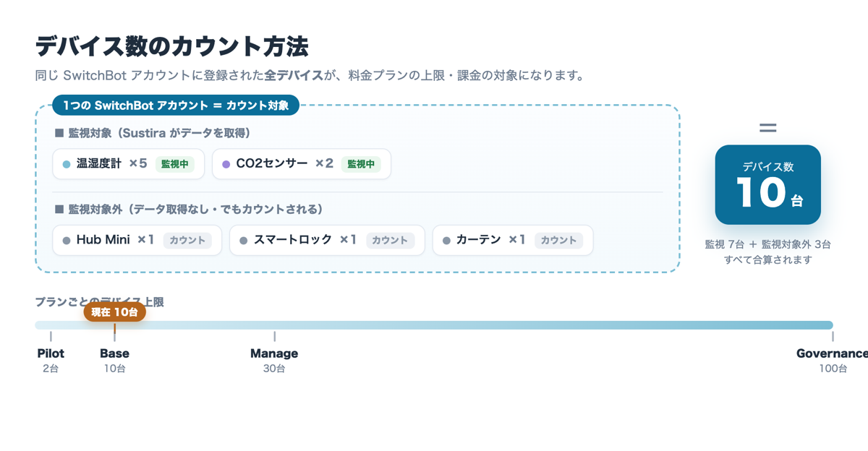Click the Pilot plan label

point(51,353)
